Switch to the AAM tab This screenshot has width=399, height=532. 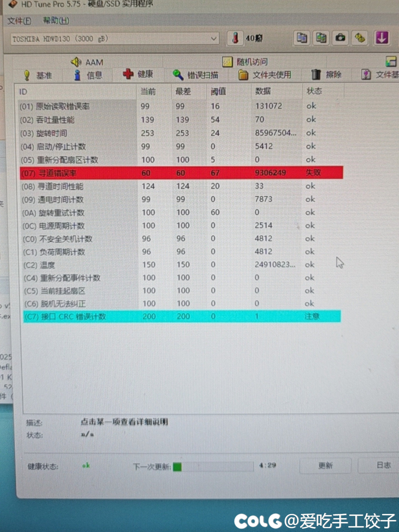tap(87, 62)
